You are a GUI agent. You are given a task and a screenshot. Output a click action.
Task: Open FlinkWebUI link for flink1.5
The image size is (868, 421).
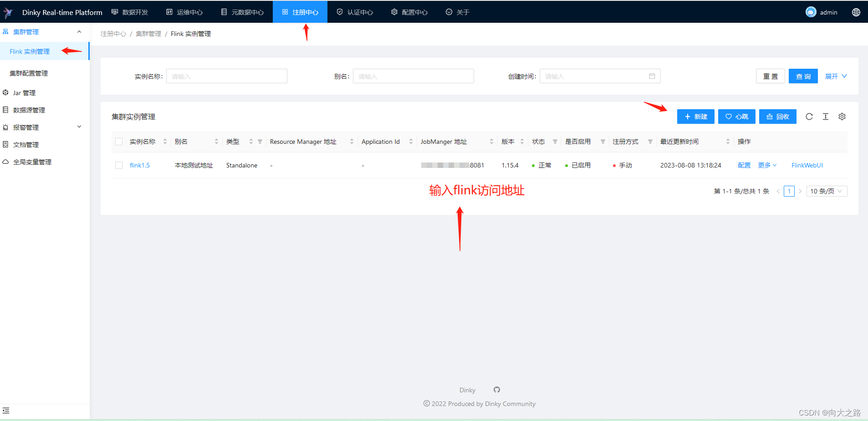coord(807,165)
